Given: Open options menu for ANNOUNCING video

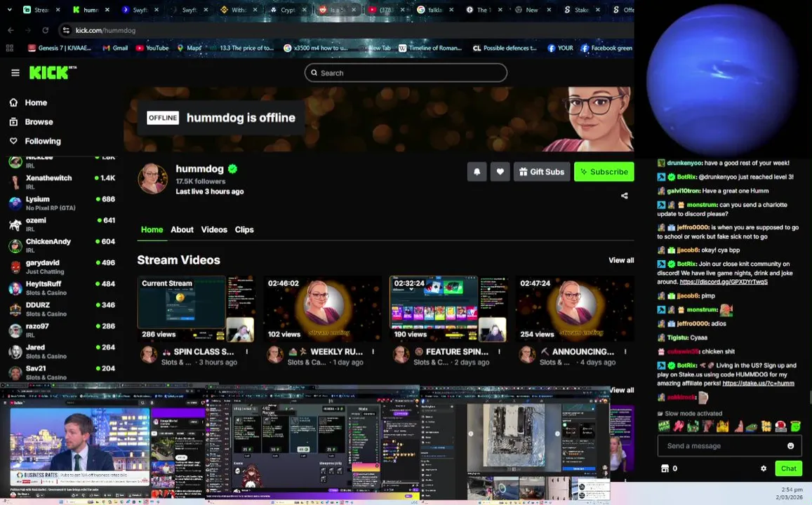Looking at the screenshot, I should click(x=625, y=352).
